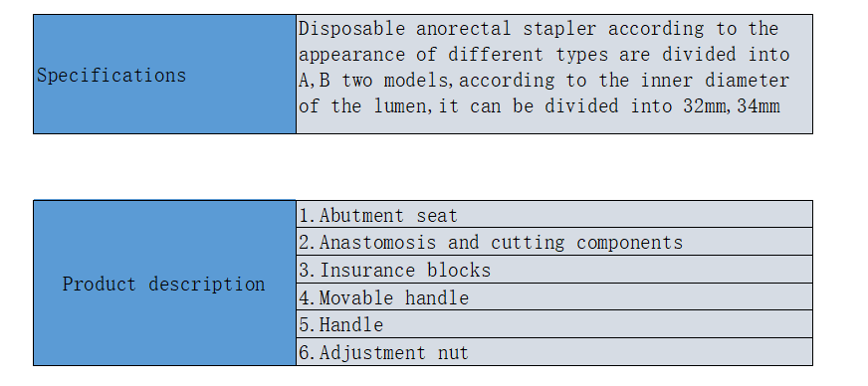Viewport: 868px width, 386px height.
Task: Click the '32mm,34mm' size text
Action: pyautogui.click(x=732, y=105)
